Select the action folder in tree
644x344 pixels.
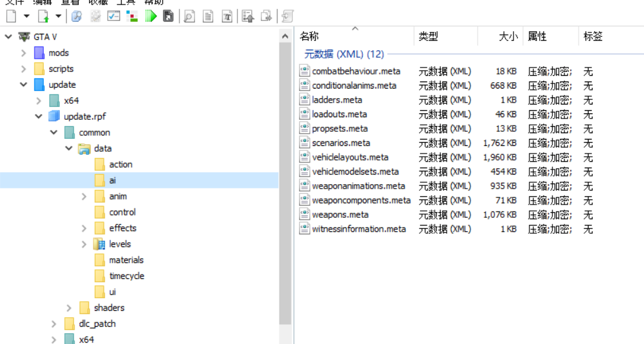[x=121, y=164]
